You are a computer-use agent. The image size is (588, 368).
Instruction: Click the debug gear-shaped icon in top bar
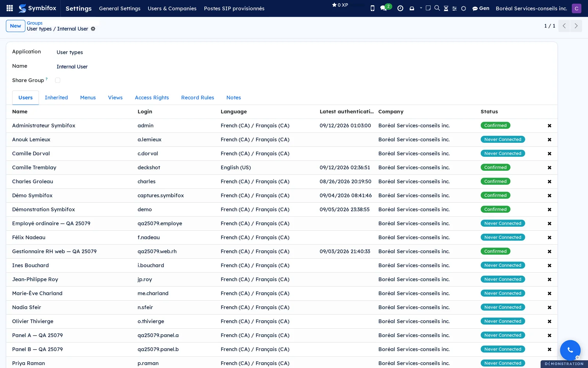click(x=463, y=8)
